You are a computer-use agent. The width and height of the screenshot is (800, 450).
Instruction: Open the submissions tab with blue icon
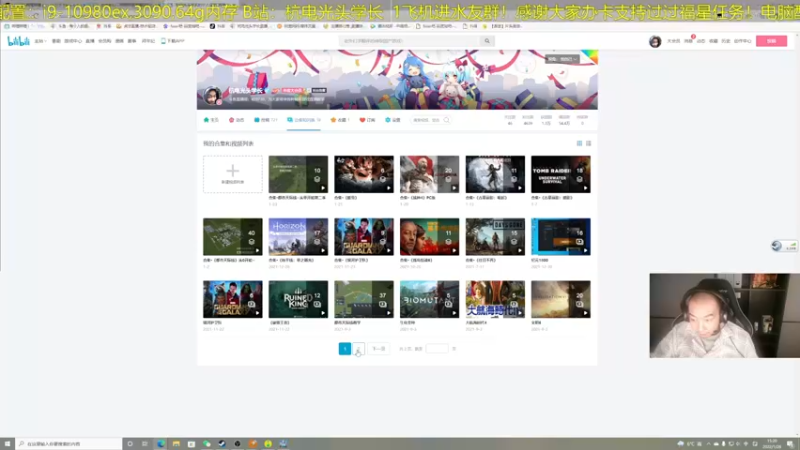tap(265, 120)
